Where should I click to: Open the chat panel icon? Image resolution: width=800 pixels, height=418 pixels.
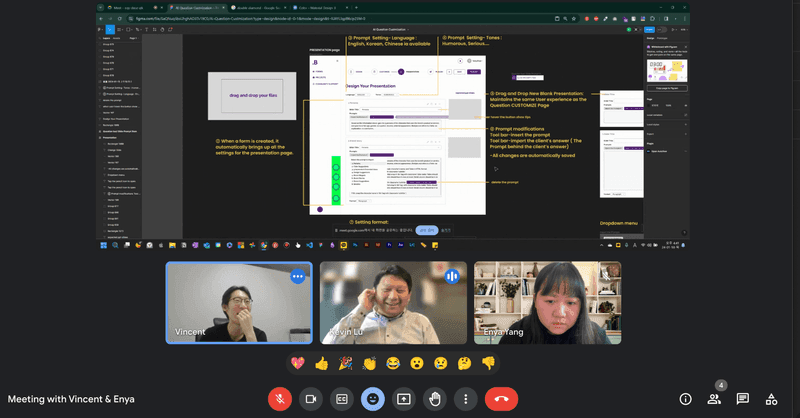tap(743, 398)
